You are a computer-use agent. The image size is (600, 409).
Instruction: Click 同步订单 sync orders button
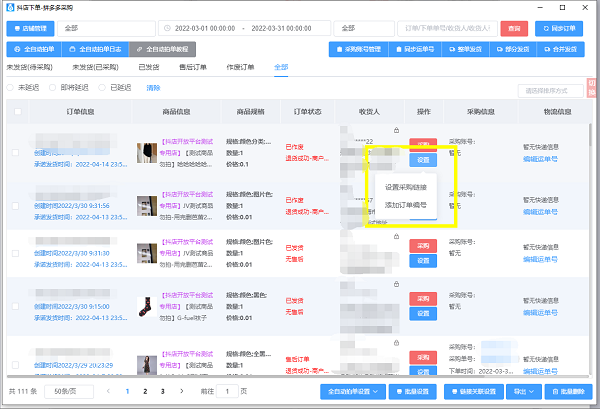tap(559, 28)
